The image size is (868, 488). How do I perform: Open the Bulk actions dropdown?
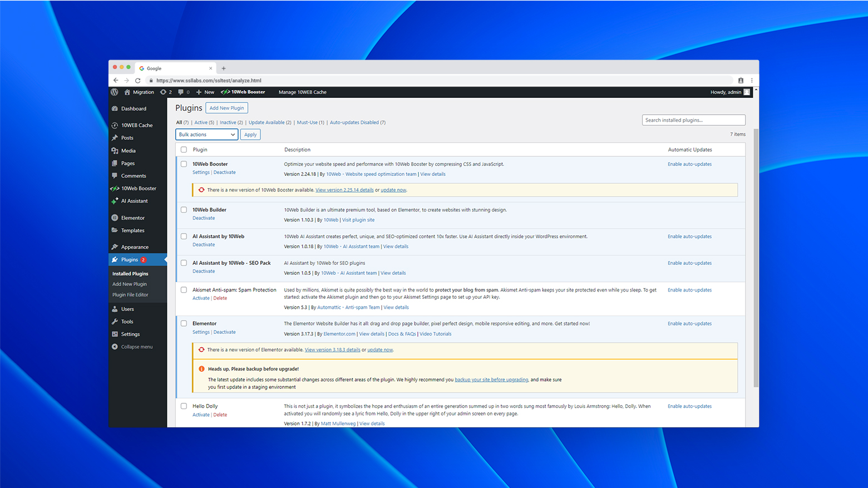206,134
